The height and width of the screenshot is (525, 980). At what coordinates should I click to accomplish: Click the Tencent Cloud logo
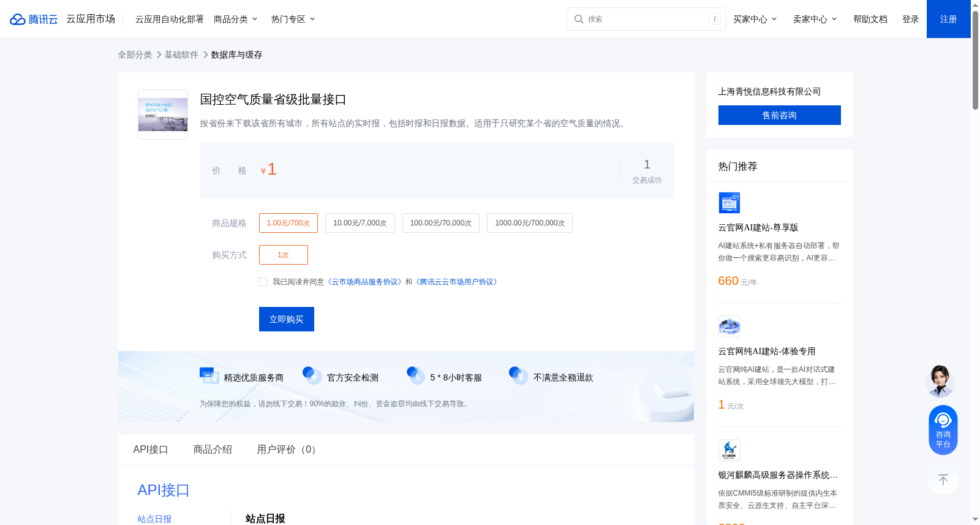tap(34, 19)
